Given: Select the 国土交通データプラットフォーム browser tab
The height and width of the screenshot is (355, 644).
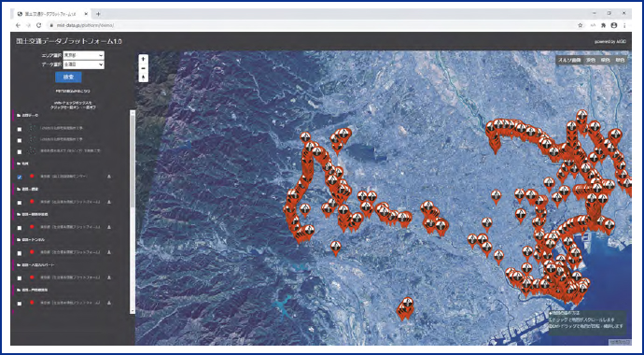Looking at the screenshot, I should 51,14.
